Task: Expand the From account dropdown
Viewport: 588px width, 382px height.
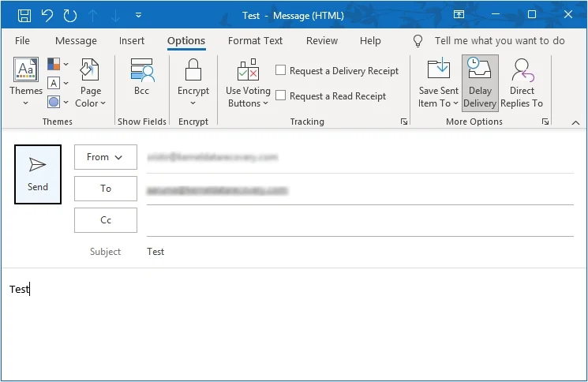Action: pos(106,157)
